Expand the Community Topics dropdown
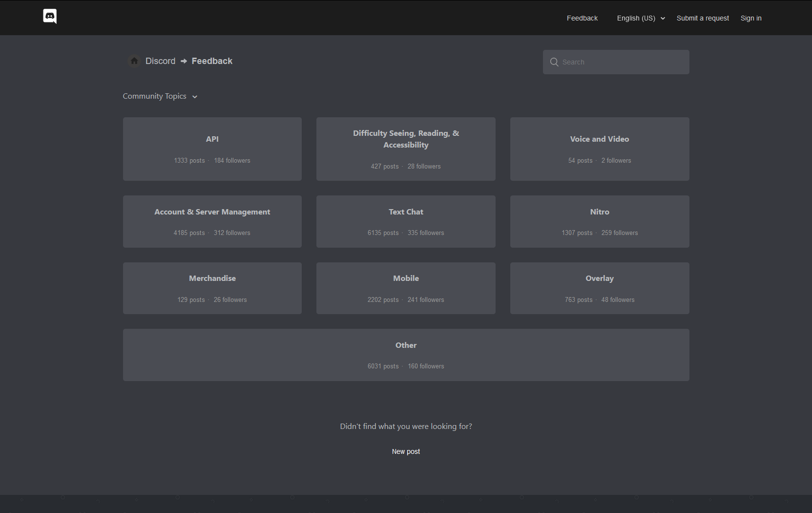 (x=160, y=96)
